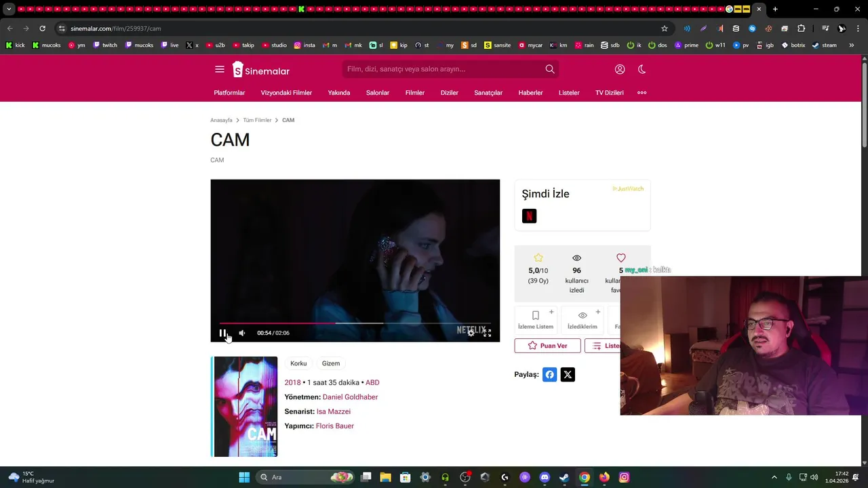Open Haberler menu item

tap(530, 93)
